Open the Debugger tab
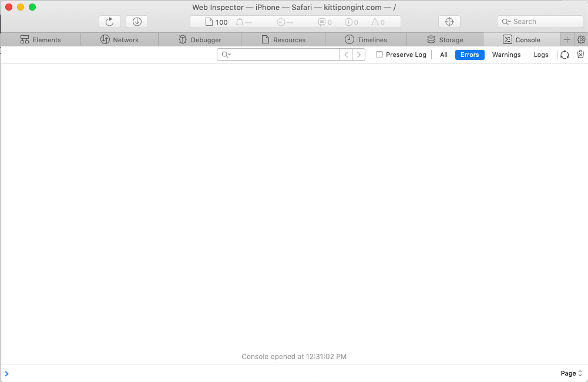588x382 pixels. click(200, 40)
